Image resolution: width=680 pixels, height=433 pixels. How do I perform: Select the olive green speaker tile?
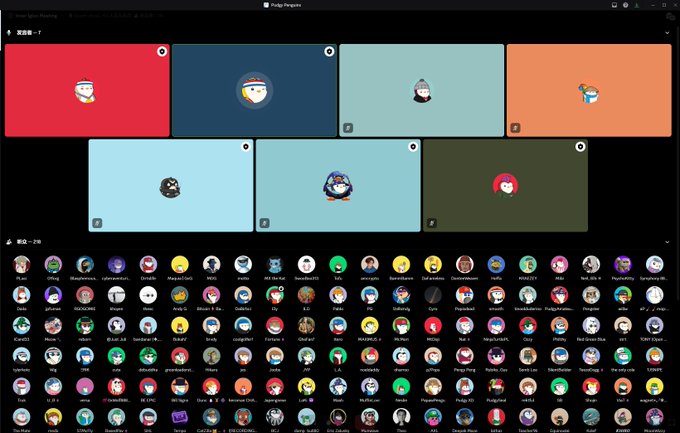[505, 185]
